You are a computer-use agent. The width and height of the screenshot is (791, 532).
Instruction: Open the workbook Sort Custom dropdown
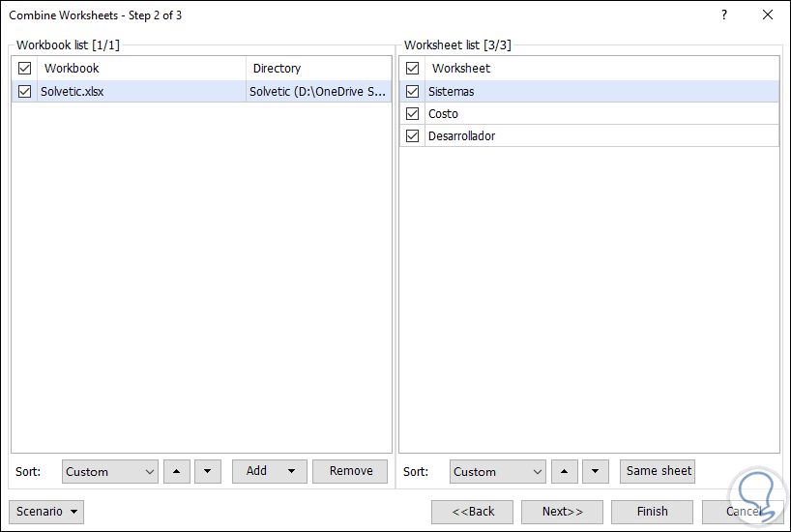pyautogui.click(x=110, y=471)
